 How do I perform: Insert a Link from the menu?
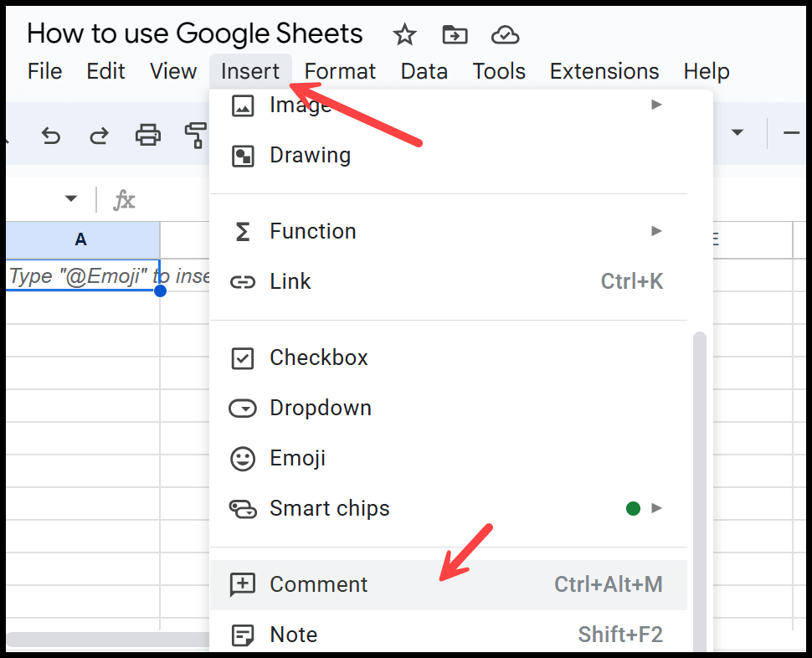449,281
